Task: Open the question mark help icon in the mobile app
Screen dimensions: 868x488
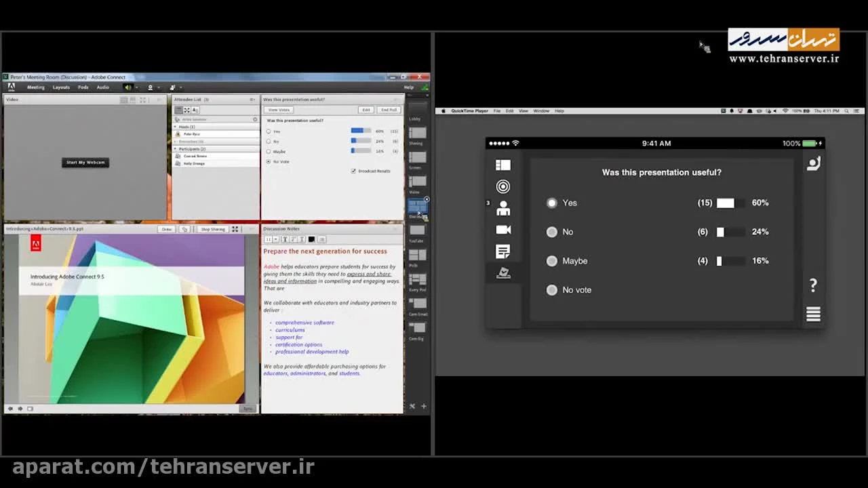Action: coord(813,285)
